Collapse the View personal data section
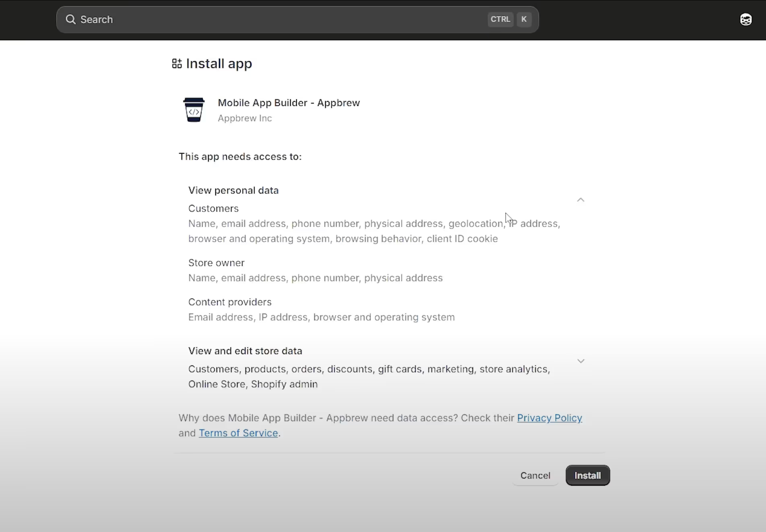 (581, 200)
